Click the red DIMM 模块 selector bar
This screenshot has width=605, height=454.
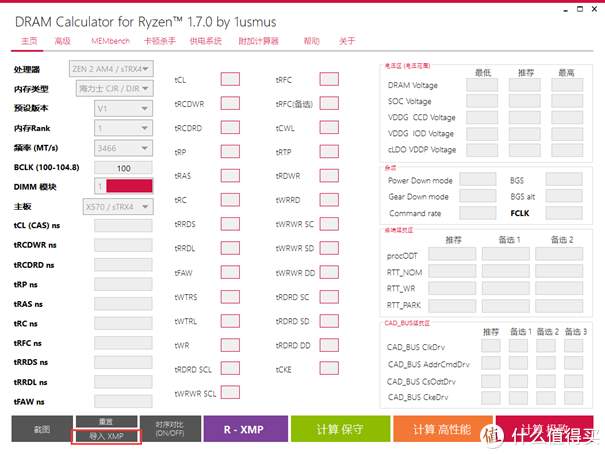tap(129, 186)
